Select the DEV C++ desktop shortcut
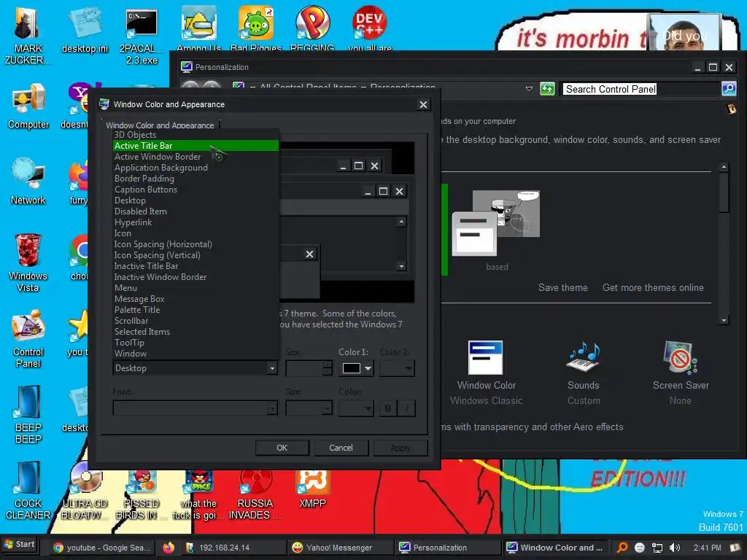Screen dimensions: 747x560 pos(370,28)
